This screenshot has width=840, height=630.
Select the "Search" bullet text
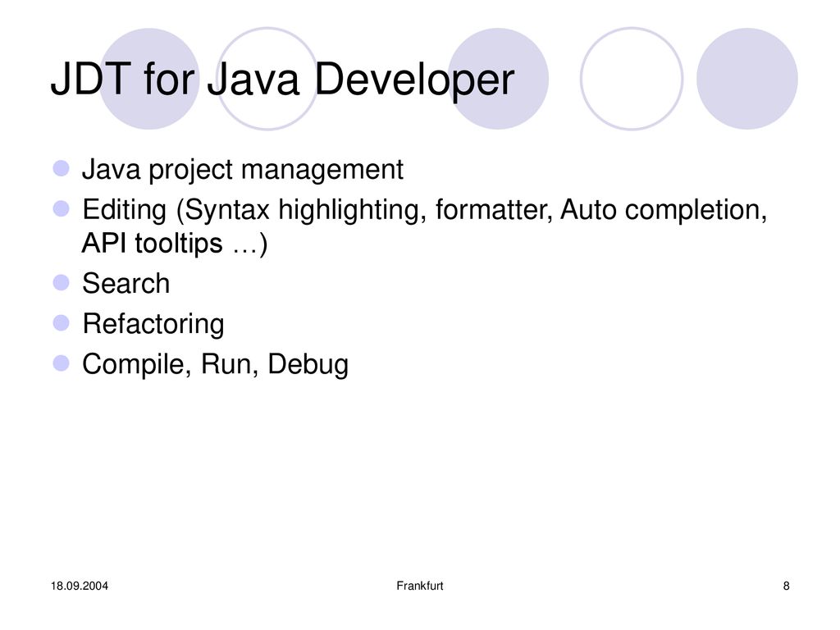click(126, 284)
